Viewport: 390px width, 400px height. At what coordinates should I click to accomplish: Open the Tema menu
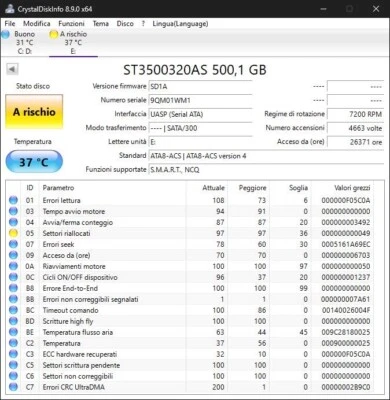(x=101, y=24)
